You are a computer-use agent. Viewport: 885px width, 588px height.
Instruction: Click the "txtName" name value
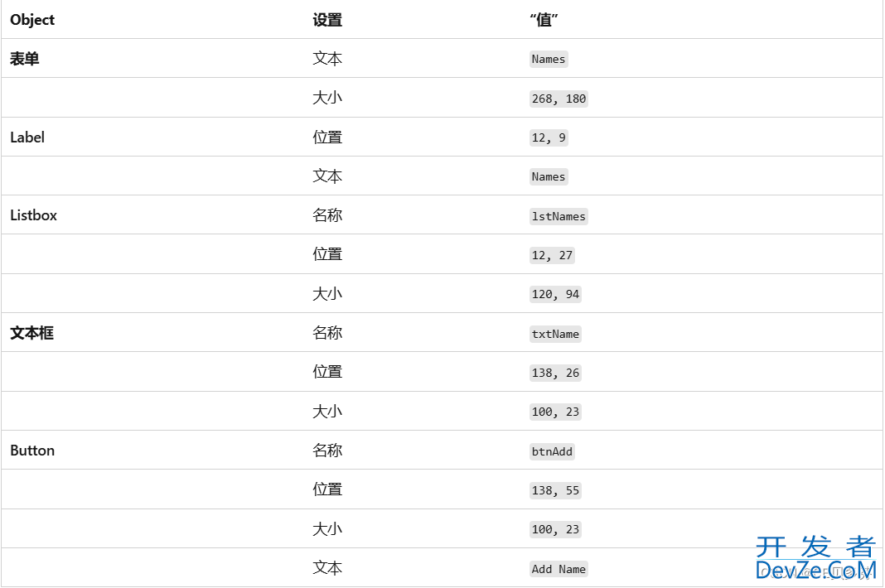point(555,334)
